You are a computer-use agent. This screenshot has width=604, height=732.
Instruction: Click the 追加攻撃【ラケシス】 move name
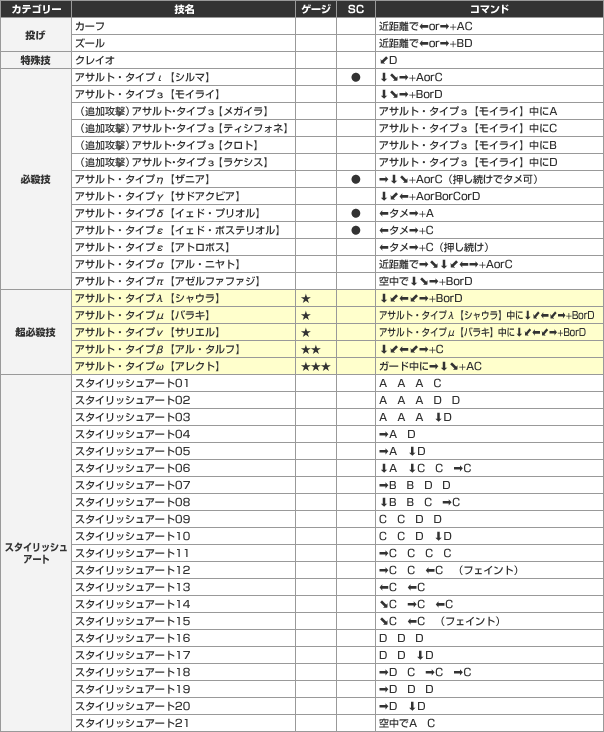click(x=172, y=162)
